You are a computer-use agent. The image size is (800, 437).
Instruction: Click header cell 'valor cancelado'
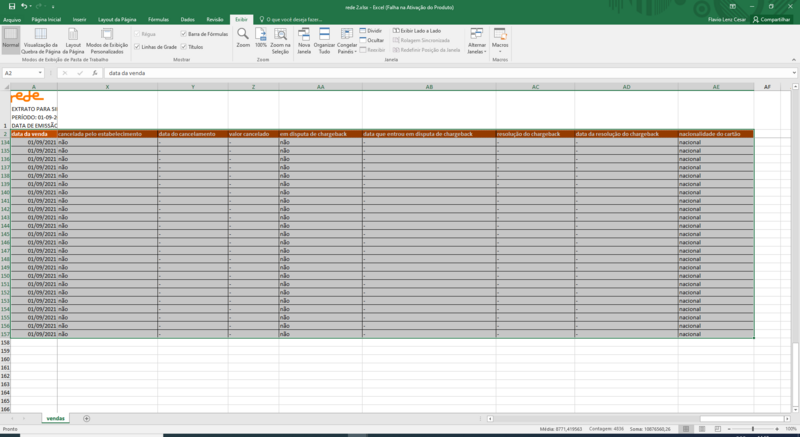point(253,134)
